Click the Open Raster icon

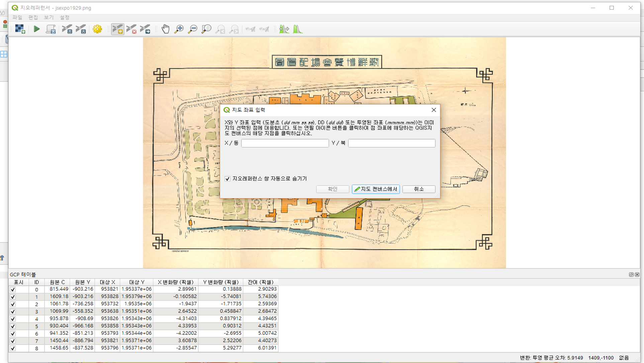(x=20, y=29)
